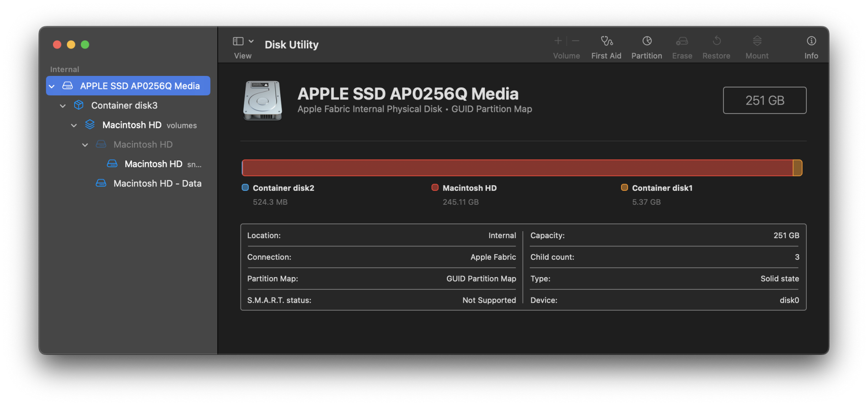Screen dimensions: 868x406
Task: Collapse the greyed Macintosh HD row
Action: 85,145
